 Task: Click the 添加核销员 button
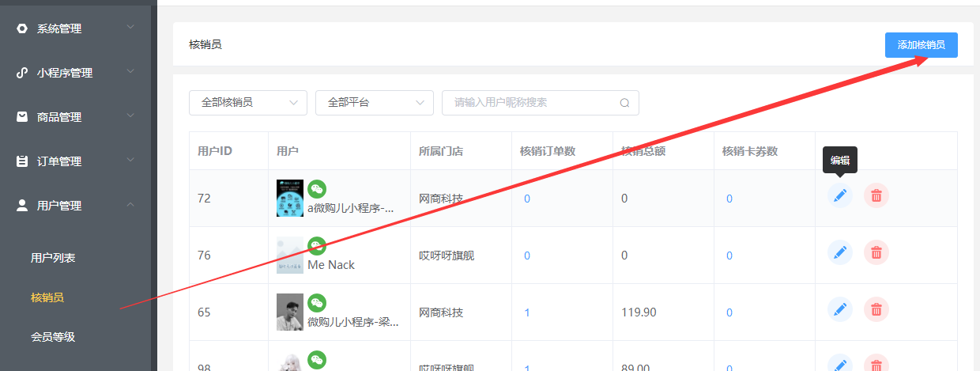pyautogui.click(x=922, y=45)
